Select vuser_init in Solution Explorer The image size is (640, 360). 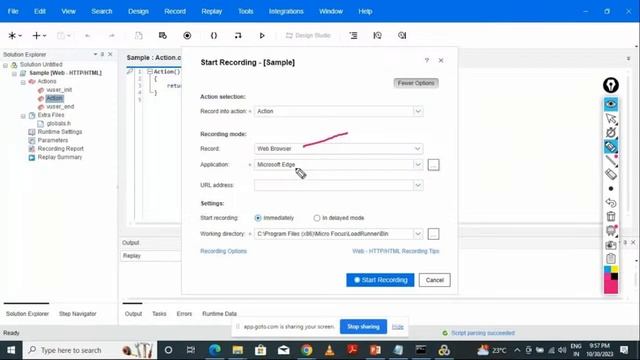pos(59,90)
